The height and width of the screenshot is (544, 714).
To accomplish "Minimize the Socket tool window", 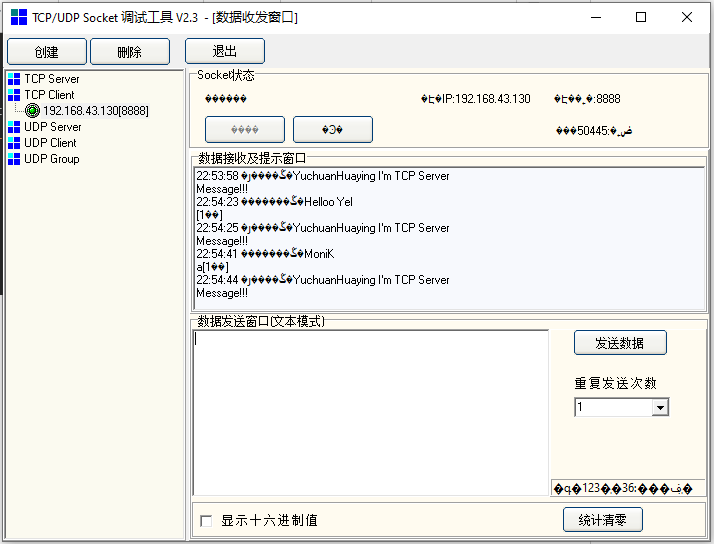I will [x=596, y=17].
